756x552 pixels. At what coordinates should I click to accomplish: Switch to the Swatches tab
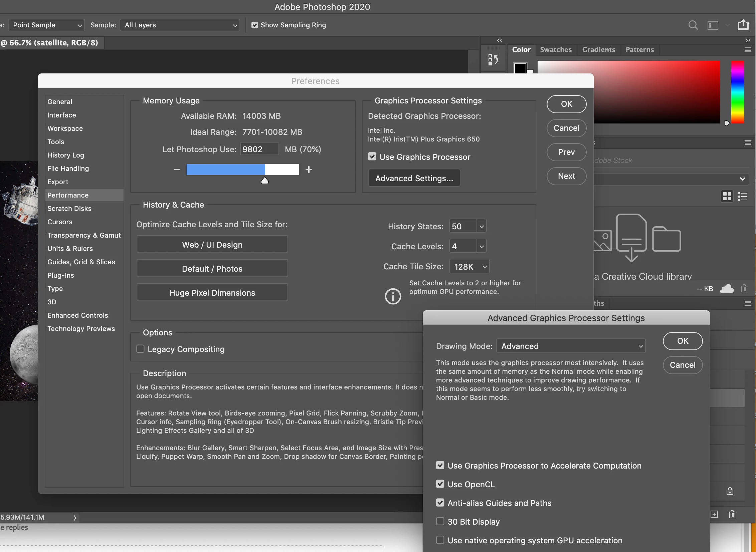[x=556, y=50]
